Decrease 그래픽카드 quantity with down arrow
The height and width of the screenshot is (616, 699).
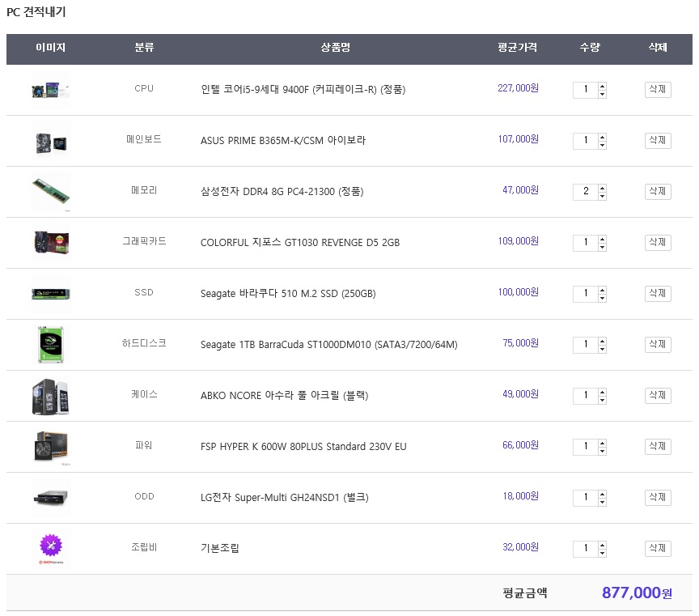[602, 247]
